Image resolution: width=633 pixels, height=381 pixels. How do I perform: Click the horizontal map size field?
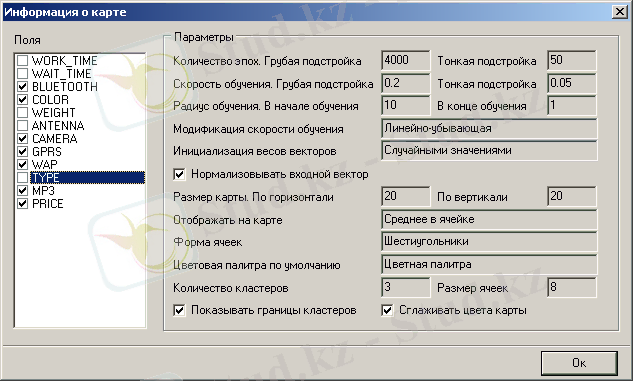tap(406, 197)
